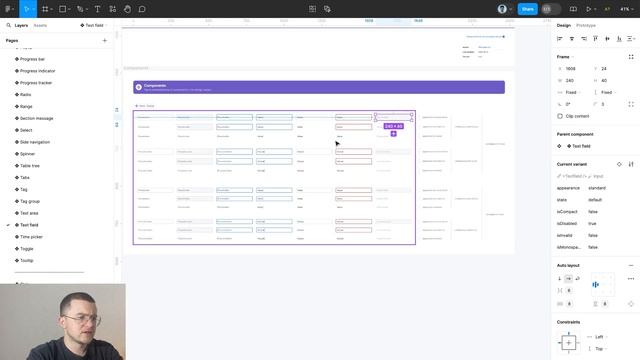Align horizontal centers

(572, 38)
